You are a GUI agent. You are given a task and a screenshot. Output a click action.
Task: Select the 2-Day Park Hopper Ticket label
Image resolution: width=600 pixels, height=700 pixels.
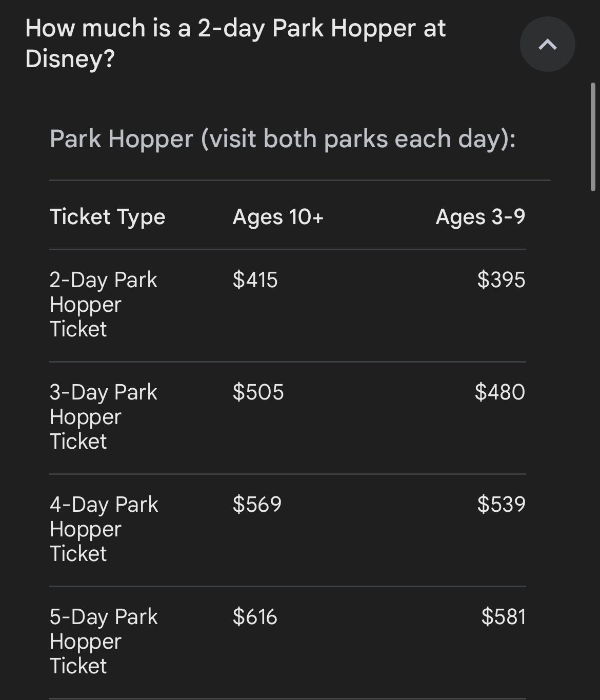[103, 304]
